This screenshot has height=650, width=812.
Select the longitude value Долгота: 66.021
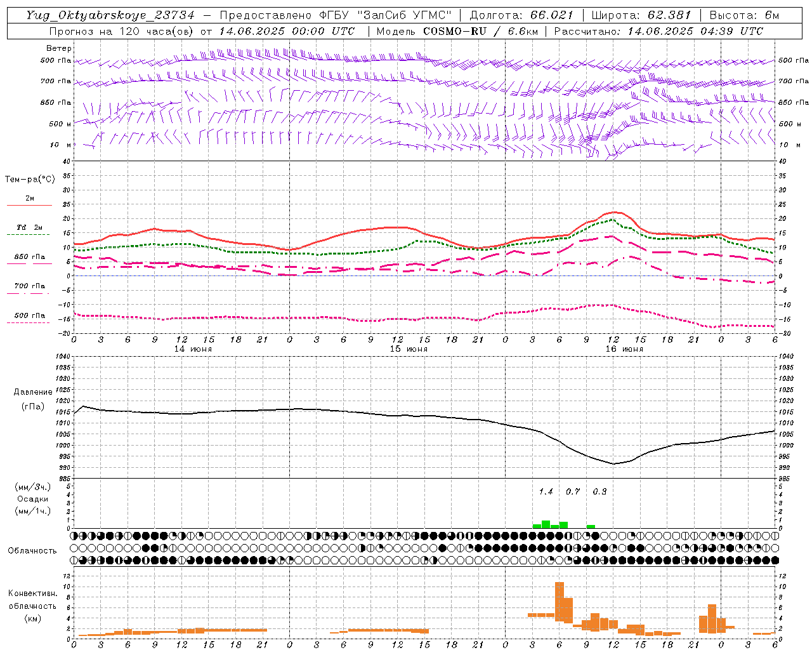pyautogui.click(x=521, y=15)
